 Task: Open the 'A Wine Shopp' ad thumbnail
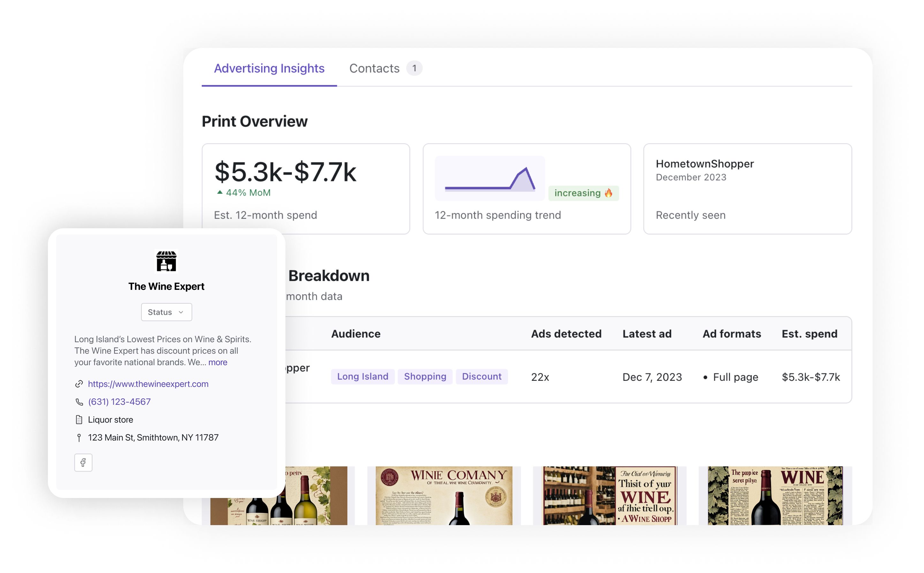(x=609, y=495)
